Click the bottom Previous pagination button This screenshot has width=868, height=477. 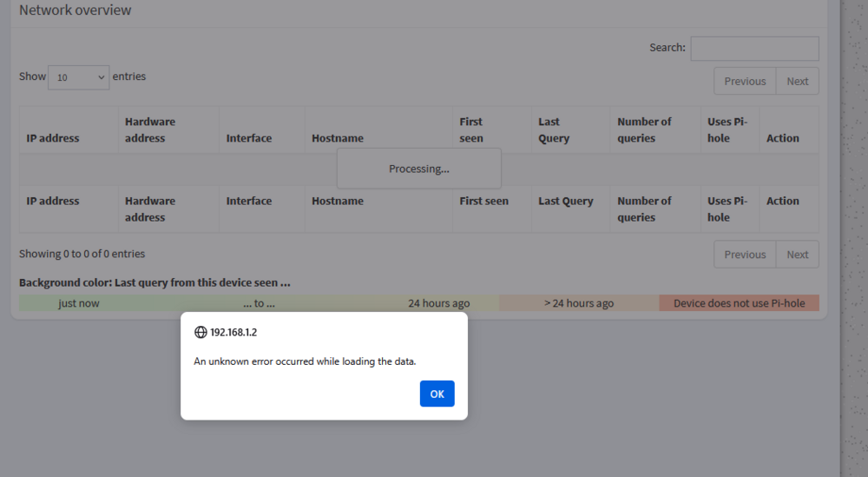[x=745, y=255]
